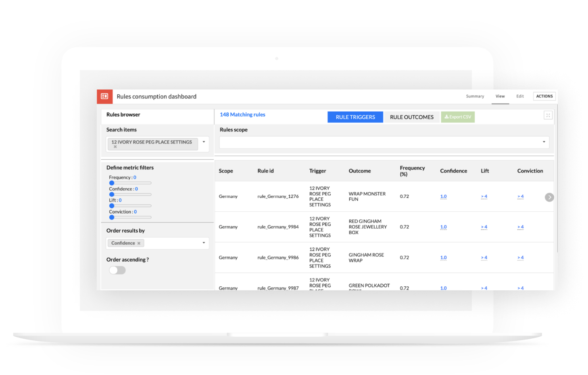Click Conviction >4 for rule_Germany_9986
This screenshot has height=375, width=588.
[x=520, y=258]
